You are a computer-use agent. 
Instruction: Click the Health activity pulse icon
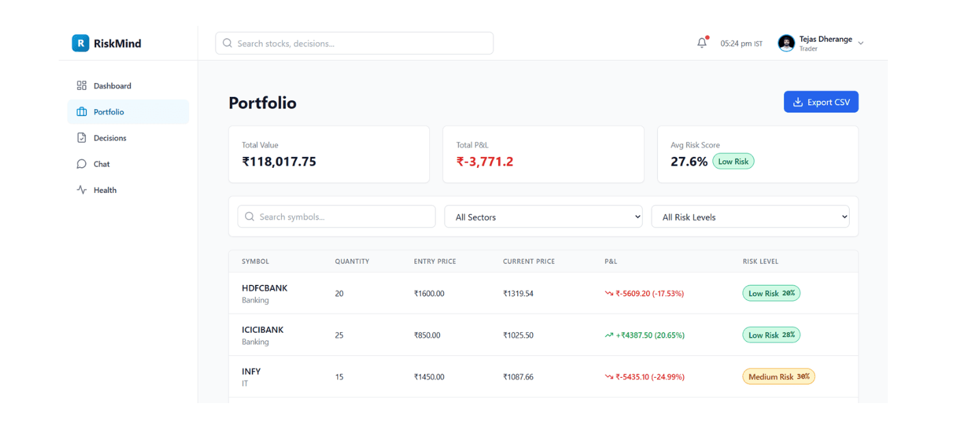tap(82, 190)
